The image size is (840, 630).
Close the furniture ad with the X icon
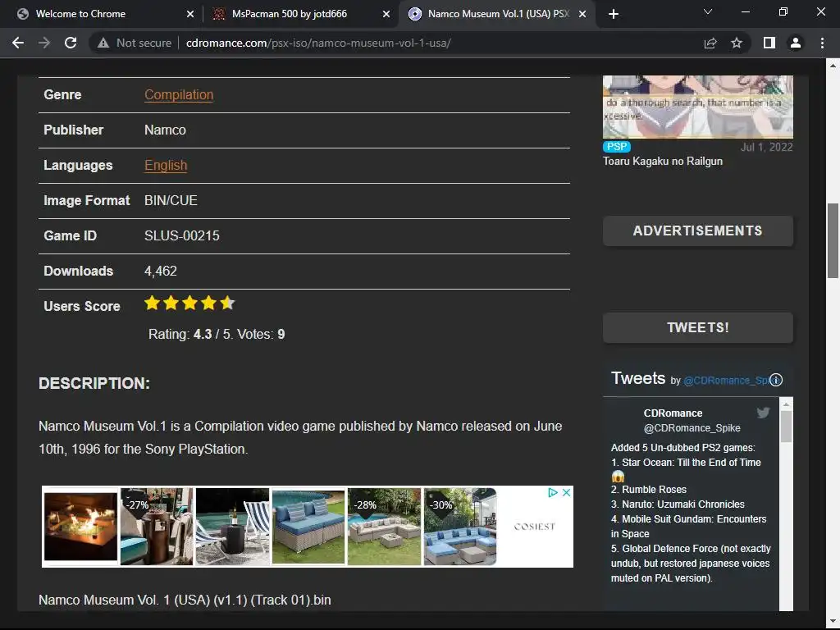(566, 493)
